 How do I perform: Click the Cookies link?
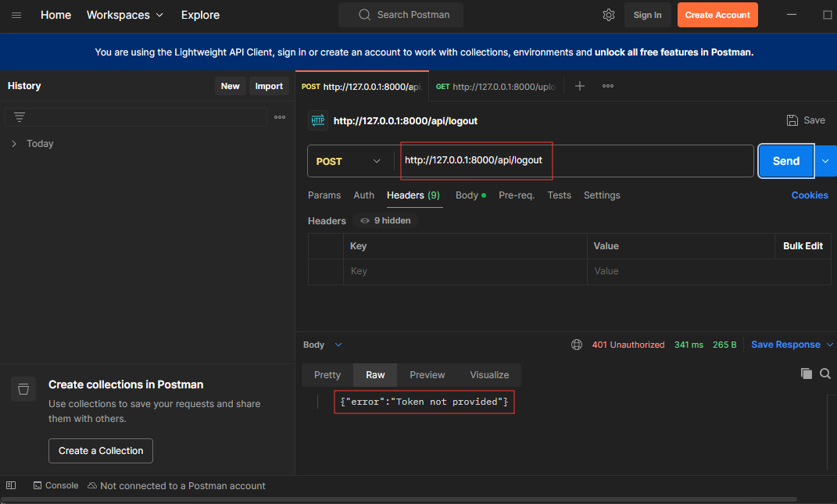click(809, 195)
